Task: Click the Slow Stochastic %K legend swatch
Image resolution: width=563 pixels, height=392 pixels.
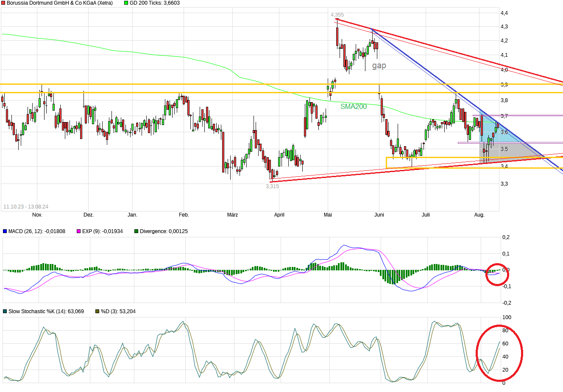Action: (5, 311)
